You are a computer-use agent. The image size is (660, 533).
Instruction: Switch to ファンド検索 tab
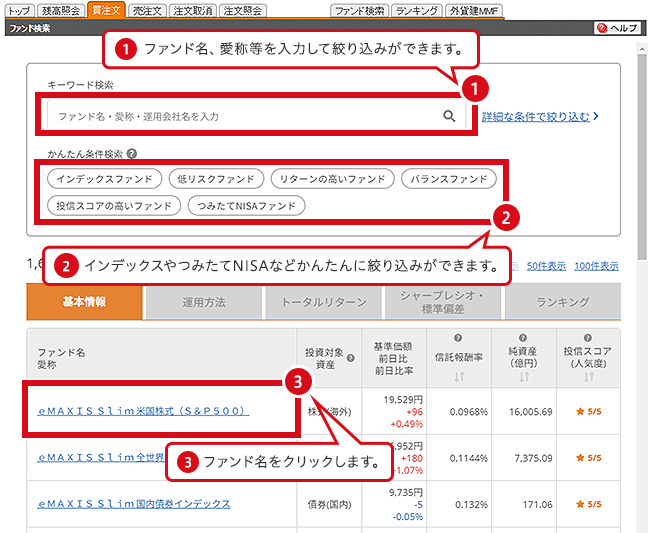click(359, 11)
